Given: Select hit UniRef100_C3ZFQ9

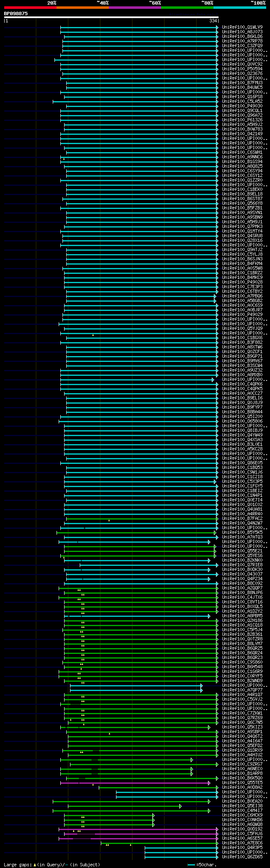Looking at the screenshot, I should [242, 46].
